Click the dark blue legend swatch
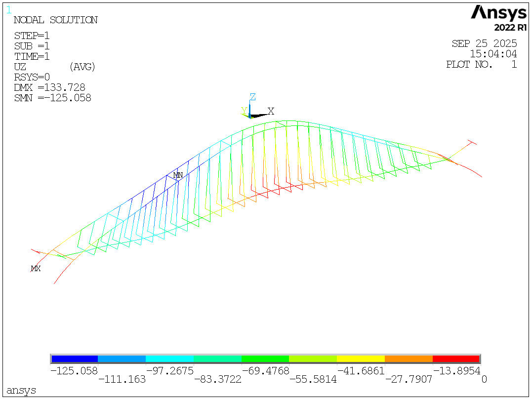The image size is (532, 400). (75, 359)
